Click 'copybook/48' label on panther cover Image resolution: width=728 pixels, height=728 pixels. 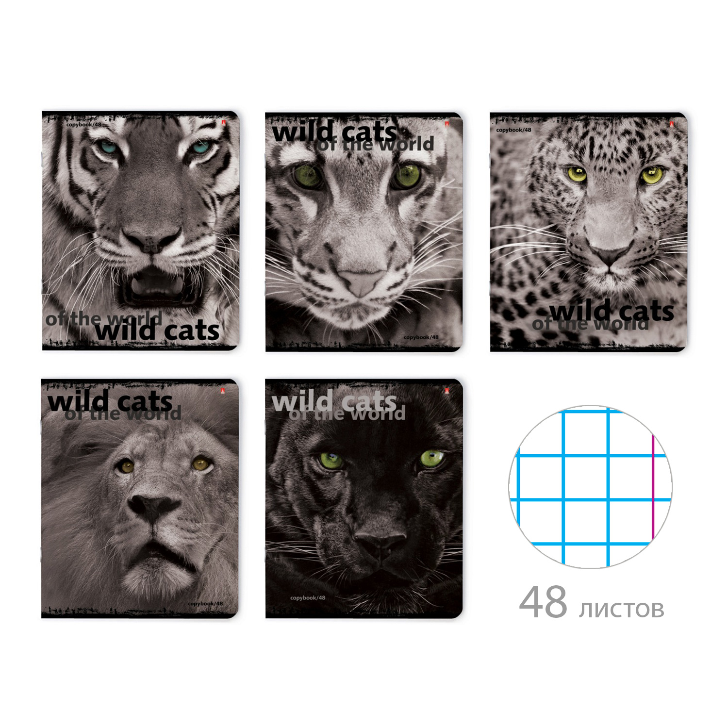308,598
